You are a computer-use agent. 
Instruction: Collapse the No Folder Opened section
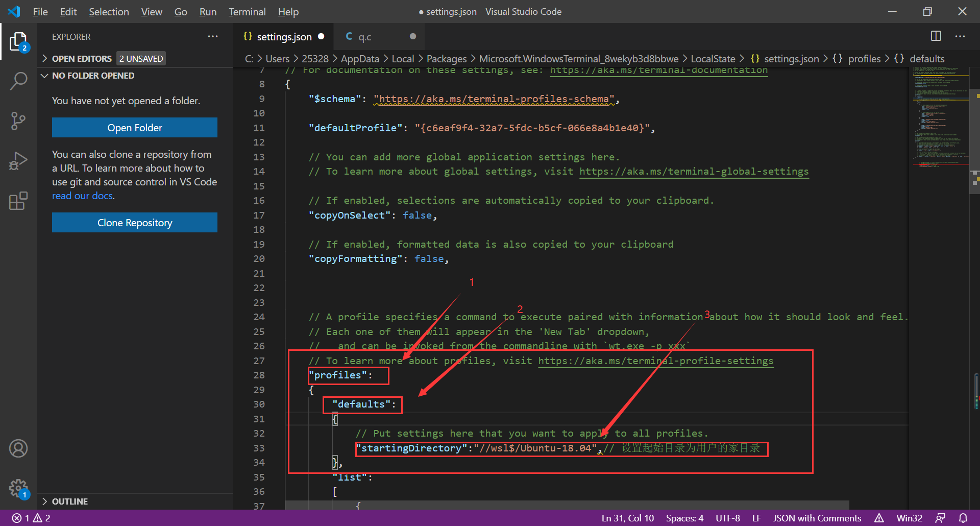[x=44, y=76]
